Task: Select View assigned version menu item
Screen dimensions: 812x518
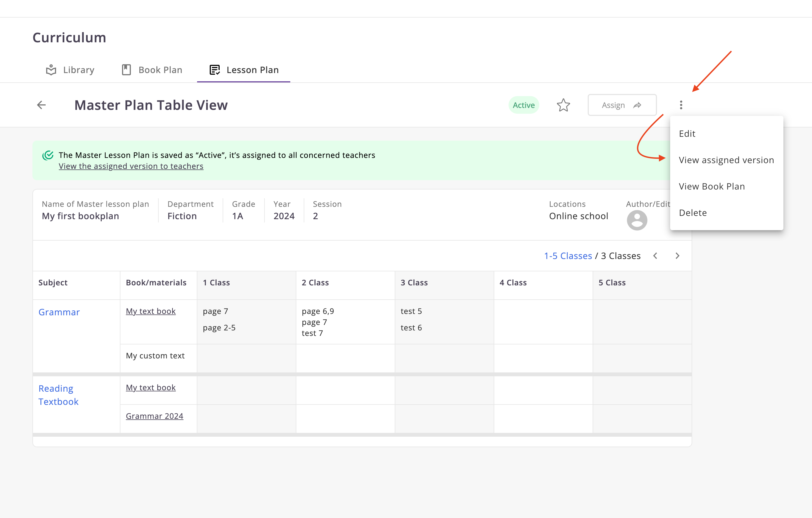Action: coord(726,160)
